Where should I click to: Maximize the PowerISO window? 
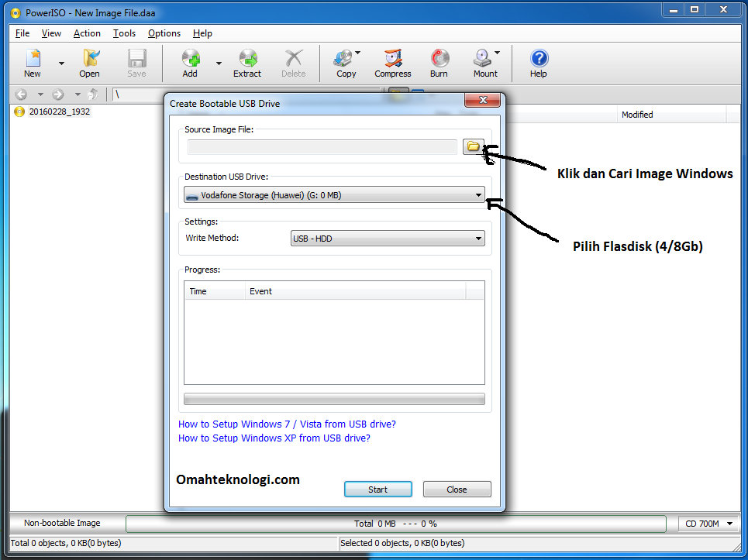pyautogui.click(x=695, y=9)
